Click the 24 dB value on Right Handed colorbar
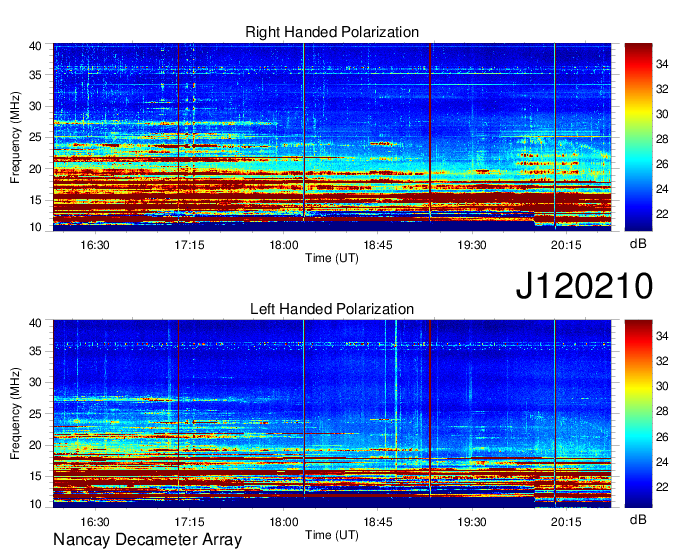The height and width of the screenshot is (552, 680). click(x=662, y=189)
